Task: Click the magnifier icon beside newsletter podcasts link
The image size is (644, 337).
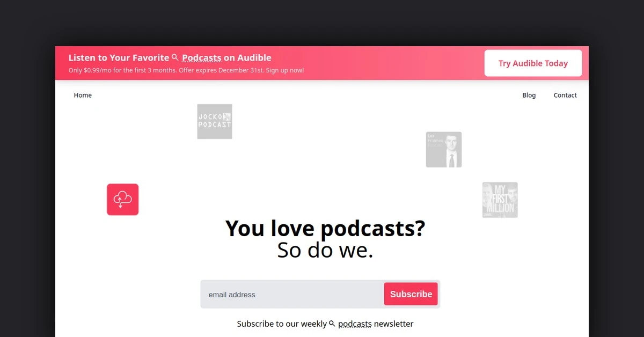Action: coord(332,324)
